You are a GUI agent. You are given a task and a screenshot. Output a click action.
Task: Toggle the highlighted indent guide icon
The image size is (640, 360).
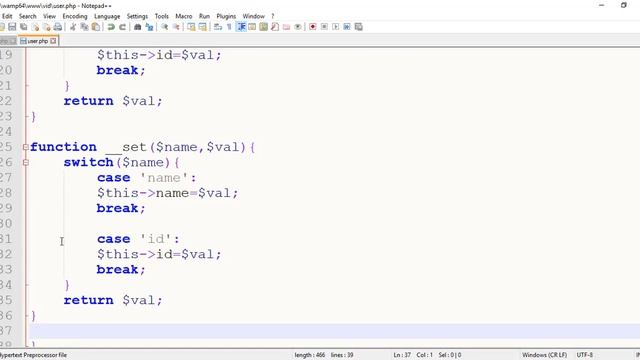pos(241,27)
